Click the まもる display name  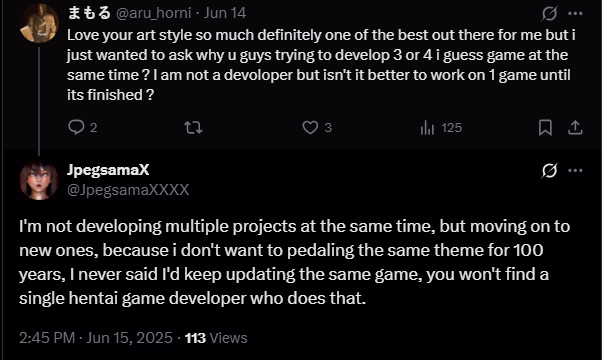click(x=89, y=13)
